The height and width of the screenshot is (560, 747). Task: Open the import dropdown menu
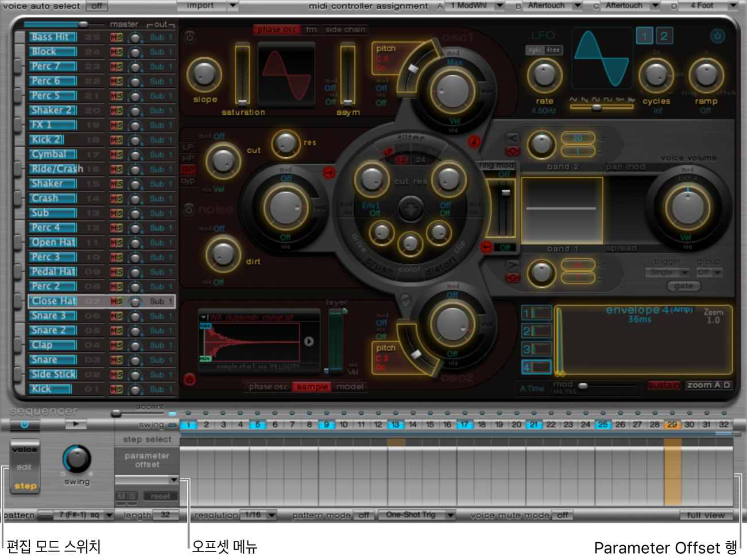pyautogui.click(x=233, y=6)
